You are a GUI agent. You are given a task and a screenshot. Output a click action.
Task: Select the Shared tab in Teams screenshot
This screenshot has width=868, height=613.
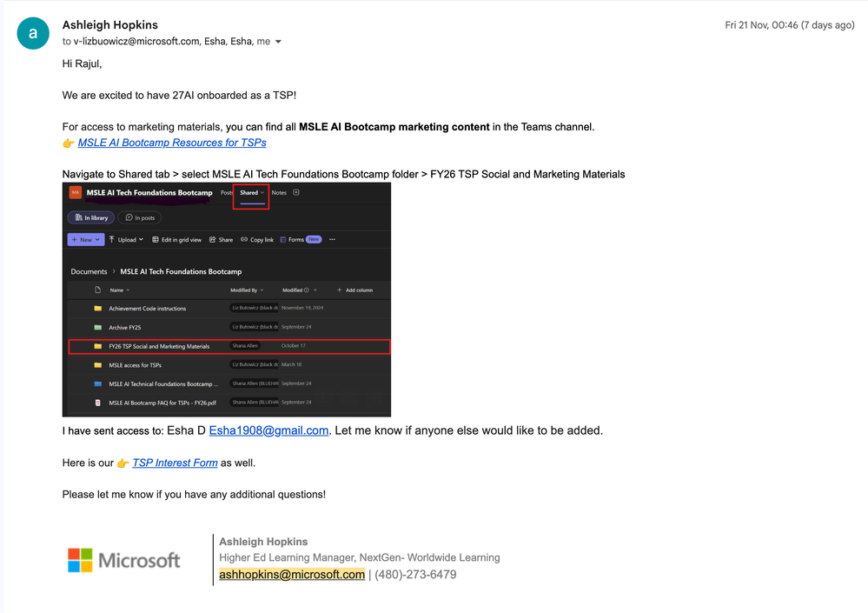(252, 193)
